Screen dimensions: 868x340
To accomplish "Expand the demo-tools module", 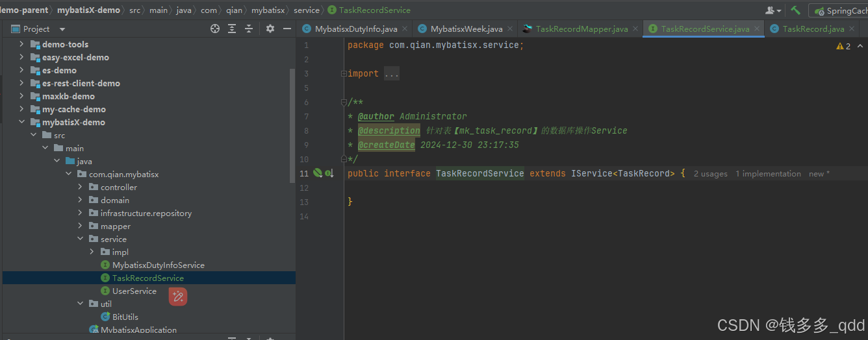I will (x=21, y=44).
